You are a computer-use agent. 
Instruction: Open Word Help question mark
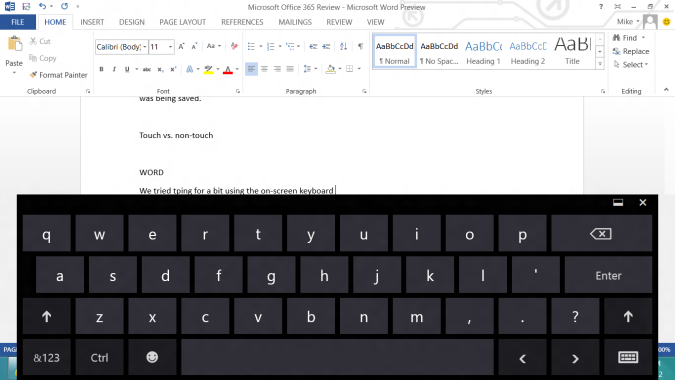pyautogui.click(x=601, y=6)
